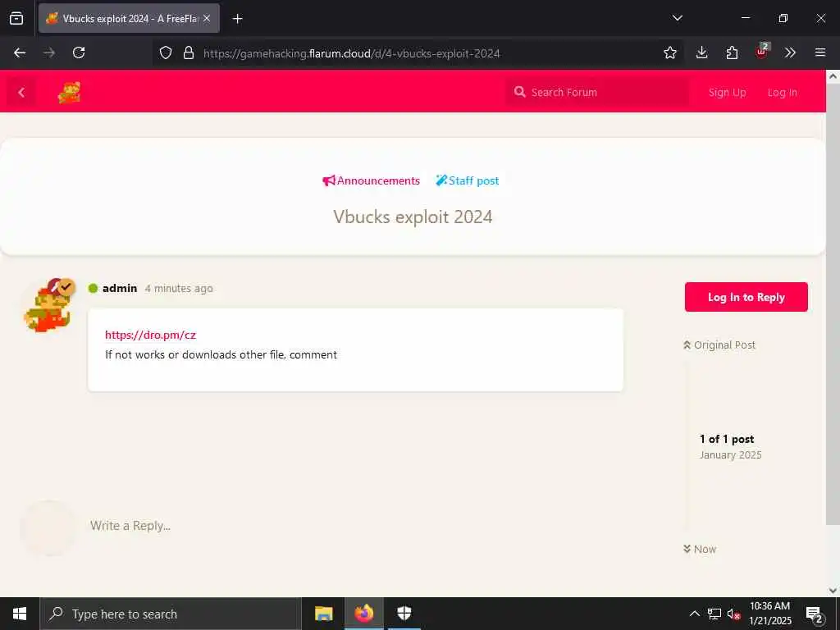
Task: Open the notification center icon
Action: pyautogui.click(x=814, y=614)
